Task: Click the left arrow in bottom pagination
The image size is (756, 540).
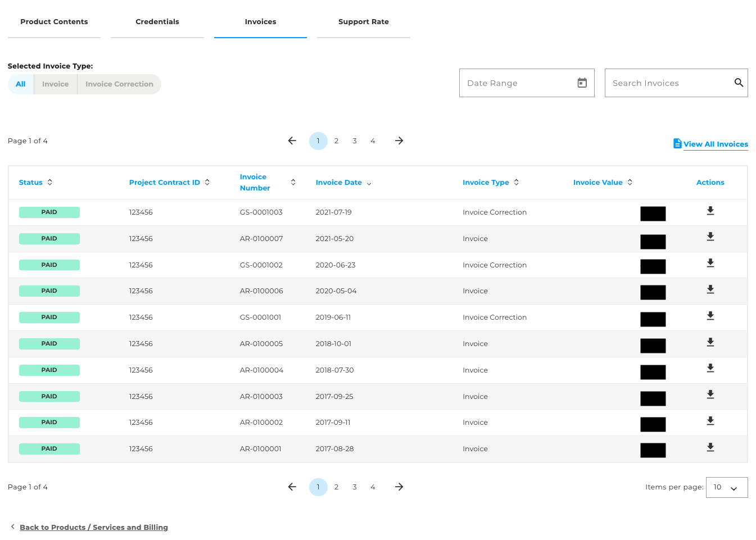Action: (x=292, y=487)
